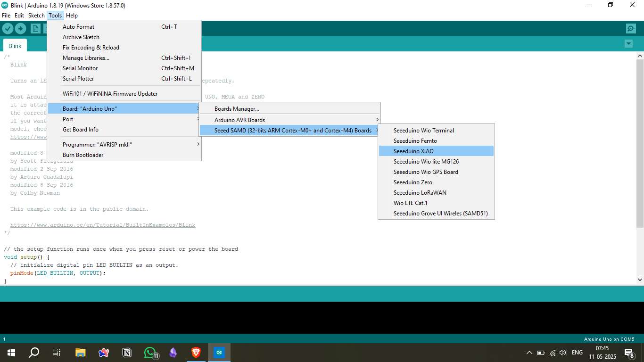Open WiFi101 / WiFiNINA Firmware Updater

tap(124, 94)
